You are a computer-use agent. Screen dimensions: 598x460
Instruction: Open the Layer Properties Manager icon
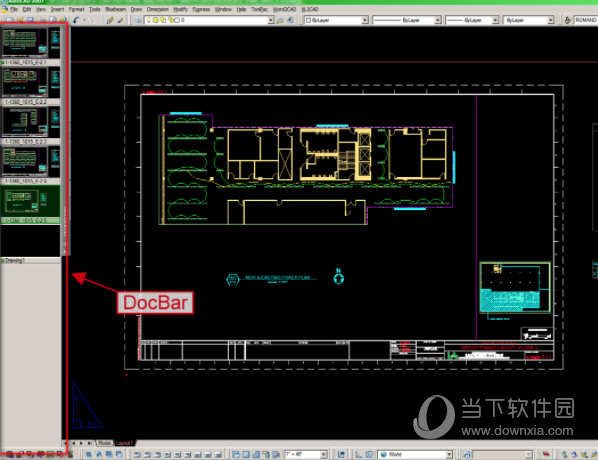coord(138,20)
